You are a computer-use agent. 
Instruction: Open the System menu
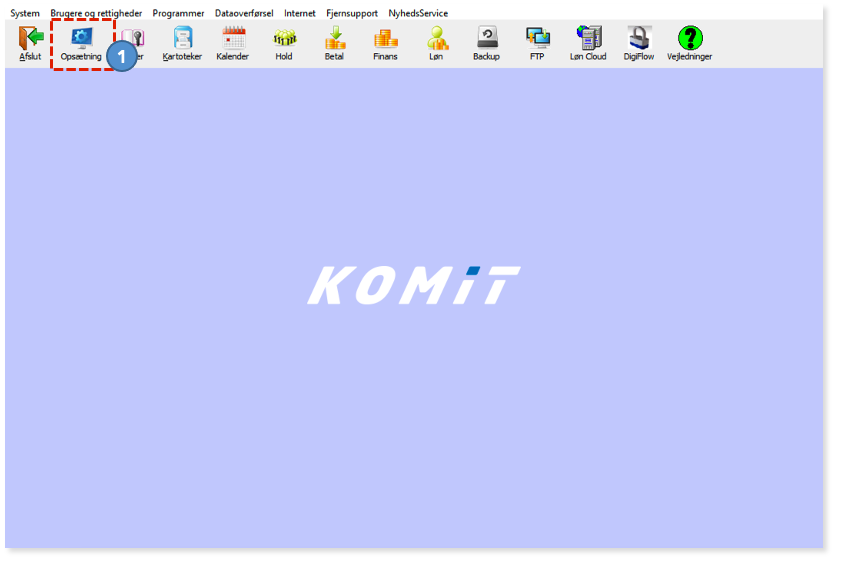click(x=25, y=13)
